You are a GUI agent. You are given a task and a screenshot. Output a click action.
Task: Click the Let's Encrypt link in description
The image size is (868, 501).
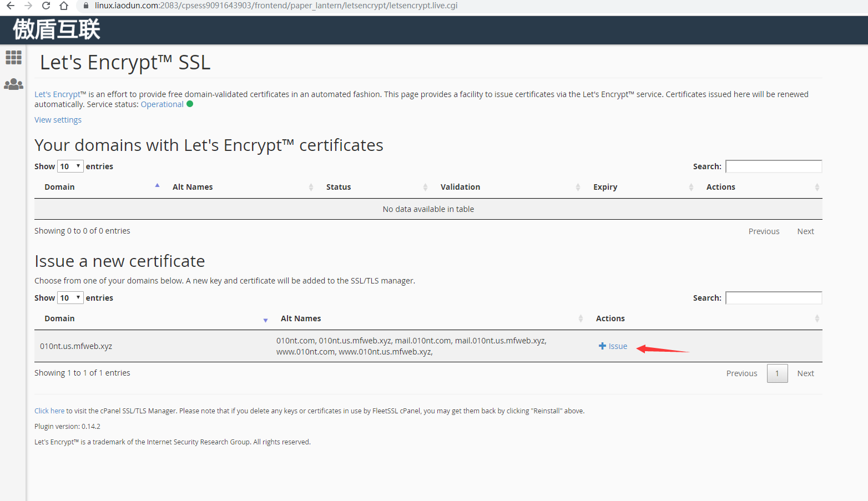(x=57, y=94)
